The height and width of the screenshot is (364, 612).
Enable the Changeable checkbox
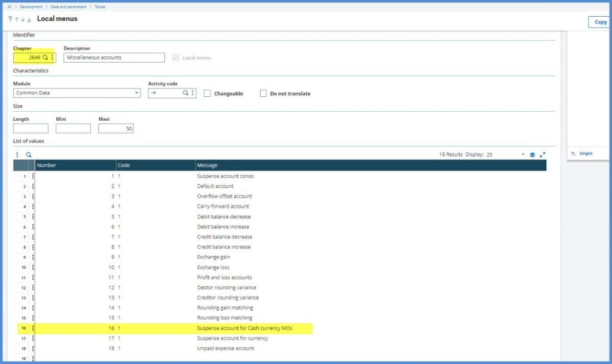(207, 93)
